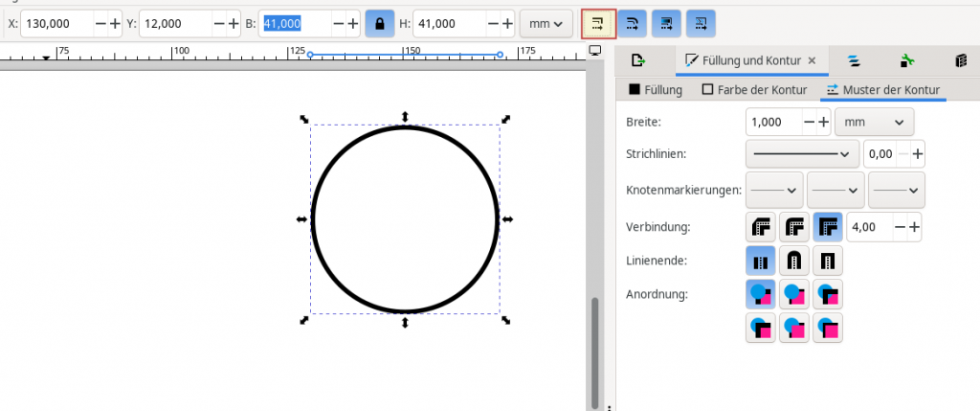Open the Breite unit mm dropdown

874,122
